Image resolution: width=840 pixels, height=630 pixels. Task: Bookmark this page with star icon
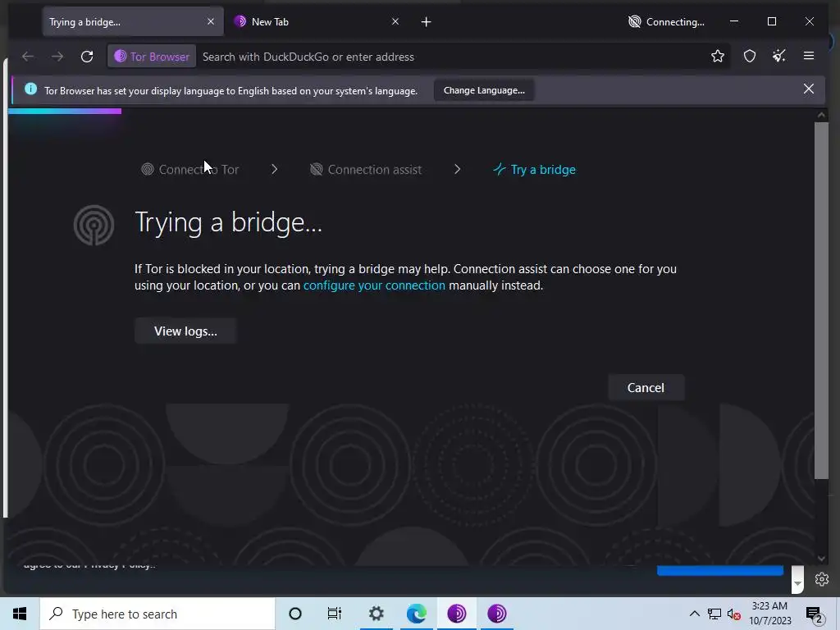pos(718,56)
